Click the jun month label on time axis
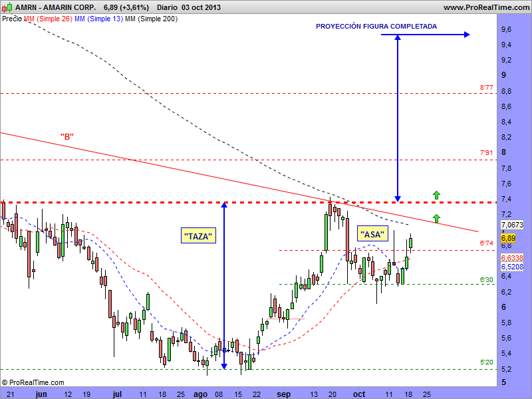 pyautogui.click(x=41, y=394)
